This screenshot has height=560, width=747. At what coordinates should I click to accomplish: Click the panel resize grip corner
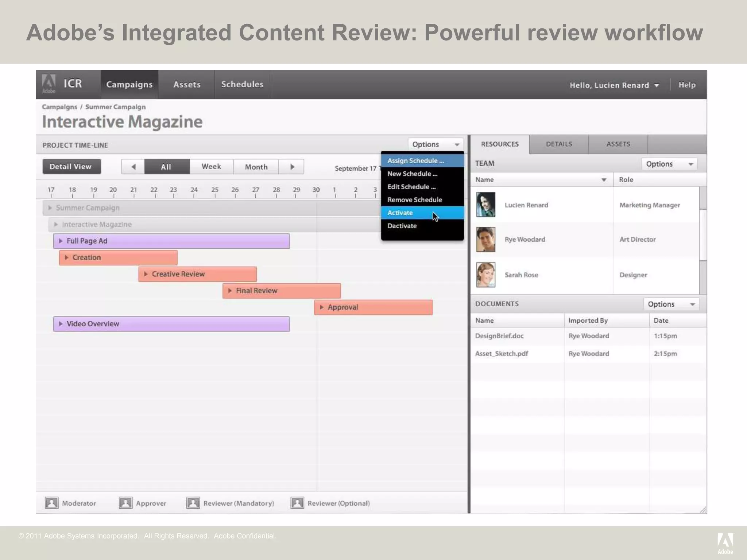point(703,510)
